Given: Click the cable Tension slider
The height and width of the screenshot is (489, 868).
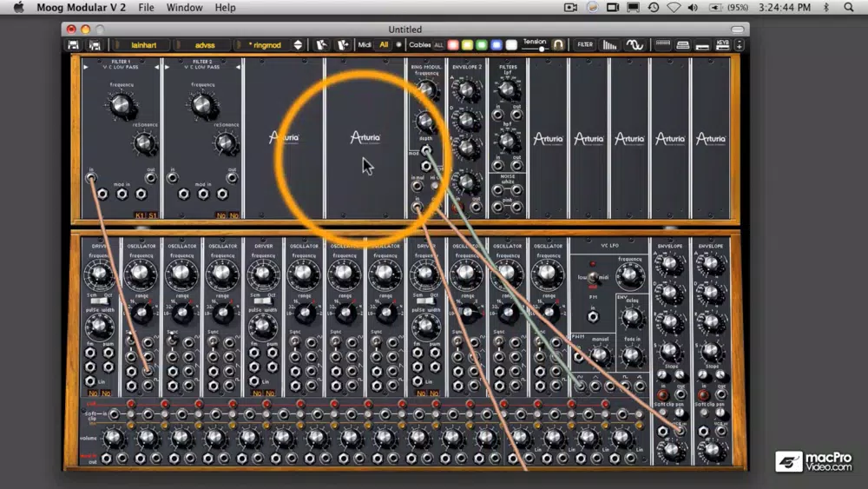Looking at the screenshot, I should point(535,49).
